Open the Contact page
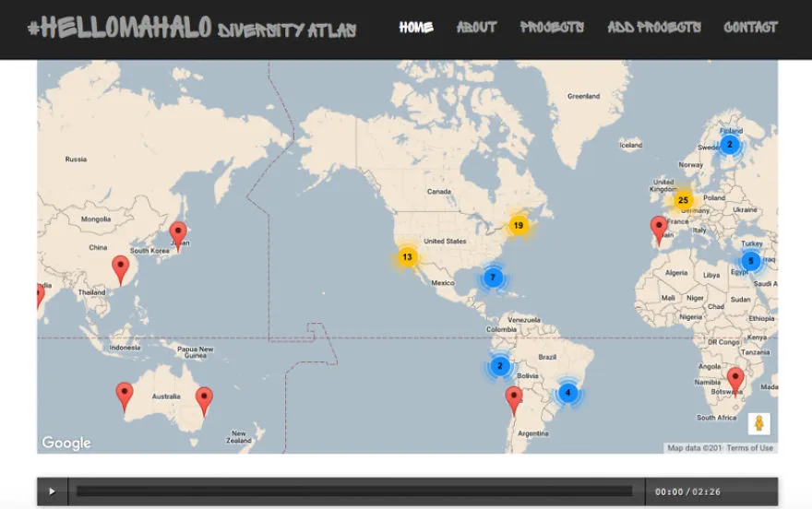The height and width of the screenshot is (509, 812). coord(750,28)
